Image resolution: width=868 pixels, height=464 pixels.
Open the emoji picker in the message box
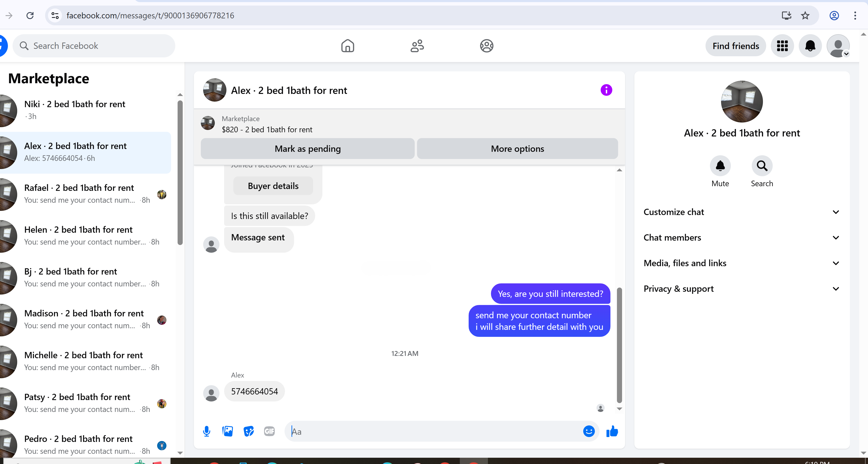[589, 431]
